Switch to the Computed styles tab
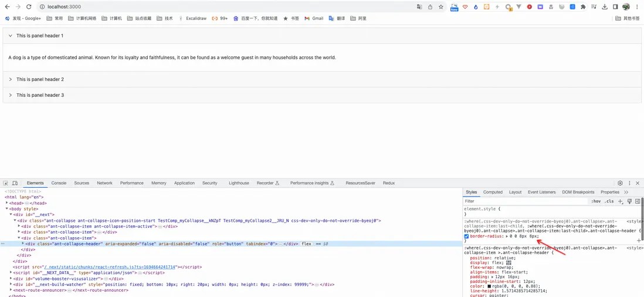 493,193
